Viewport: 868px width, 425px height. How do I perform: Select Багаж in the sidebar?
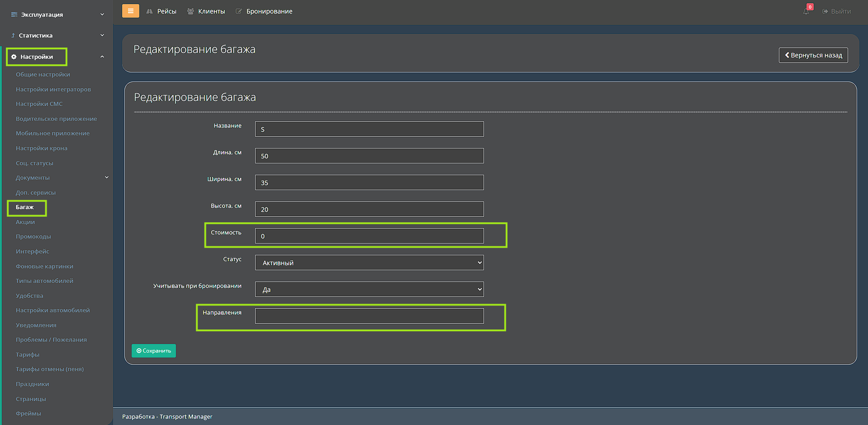(x=25, y=207)
